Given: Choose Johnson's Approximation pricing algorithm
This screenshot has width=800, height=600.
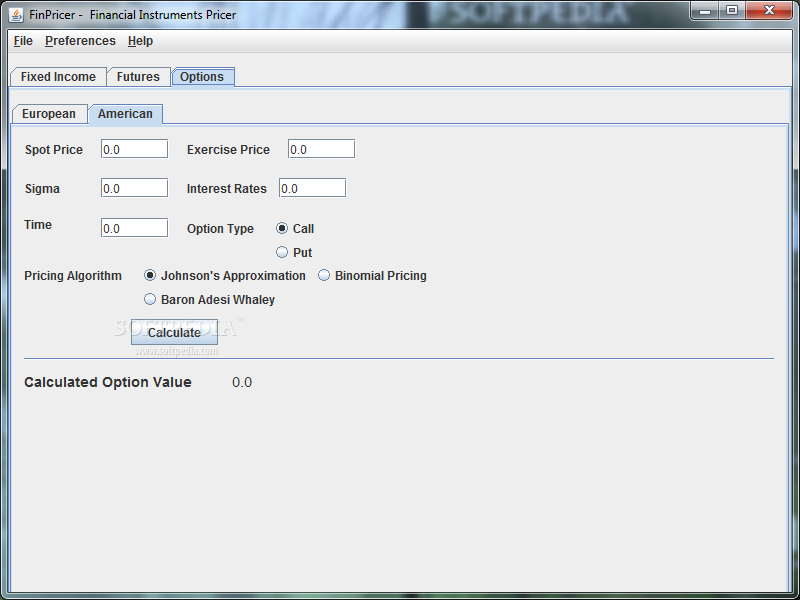Looking at the screenshot, I should tap(225, 276).
